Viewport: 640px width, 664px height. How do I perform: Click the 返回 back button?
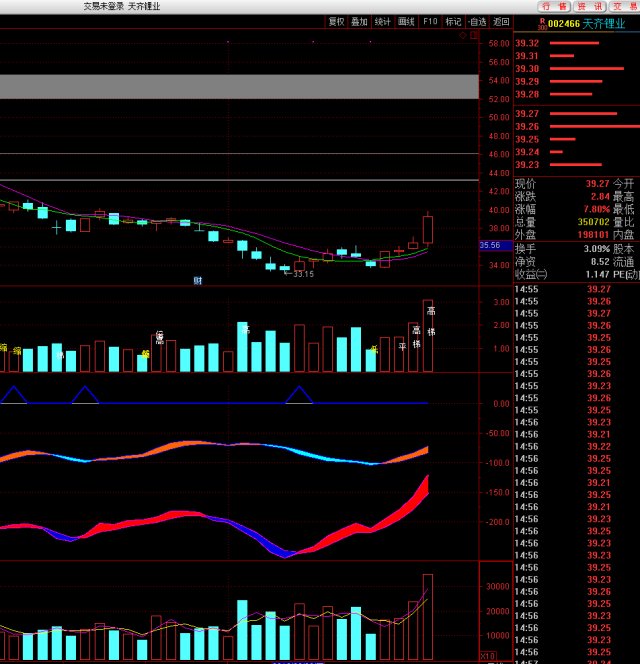[500, 21]
